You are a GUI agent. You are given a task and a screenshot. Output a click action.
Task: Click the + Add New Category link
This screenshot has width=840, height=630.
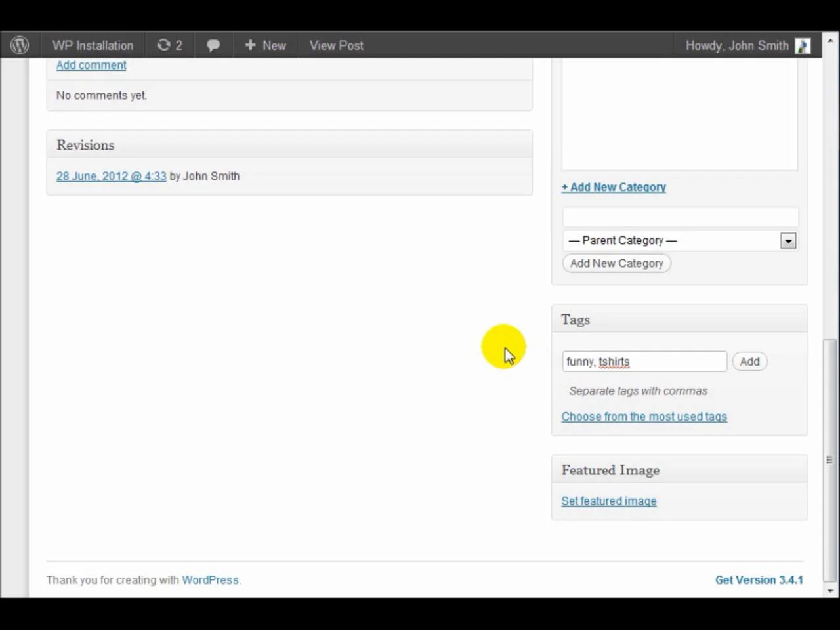coord(614,187)
